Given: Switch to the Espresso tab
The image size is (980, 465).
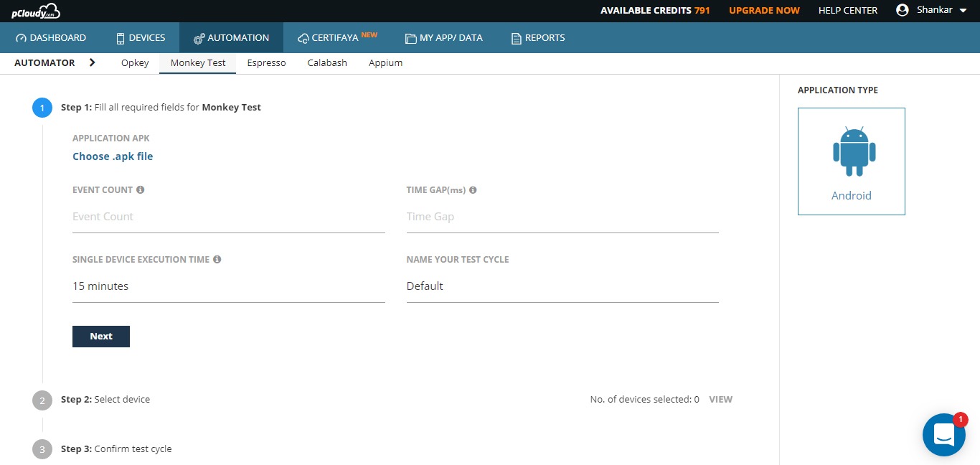Looking at the screenshot, I should (267, 63).
